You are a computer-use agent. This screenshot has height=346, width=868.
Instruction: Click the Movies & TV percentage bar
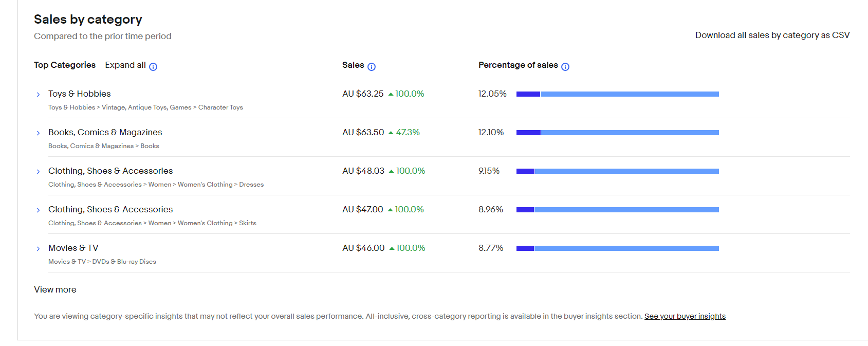[x=617, y=248]
